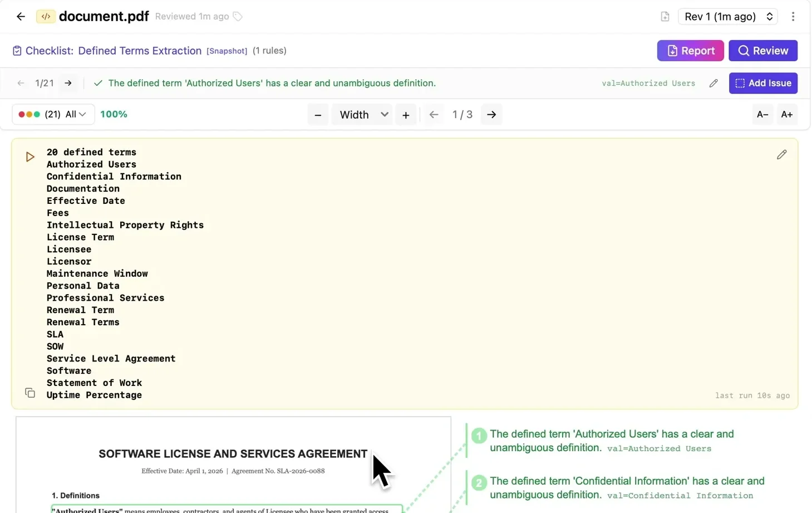The height and width of the screenshot is (513, 812).
Task: Click the Report button
Action: tap(690, 50)
